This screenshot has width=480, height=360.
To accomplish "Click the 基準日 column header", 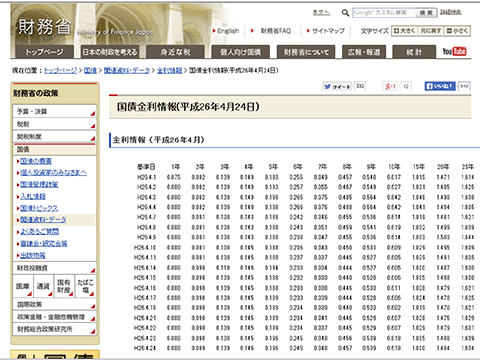I will pos(146,167).
